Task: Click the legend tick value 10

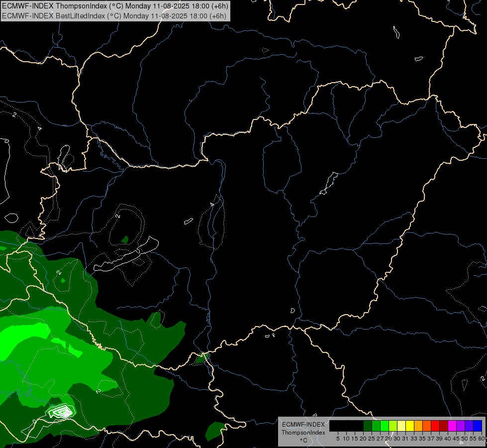Action: 346,439
